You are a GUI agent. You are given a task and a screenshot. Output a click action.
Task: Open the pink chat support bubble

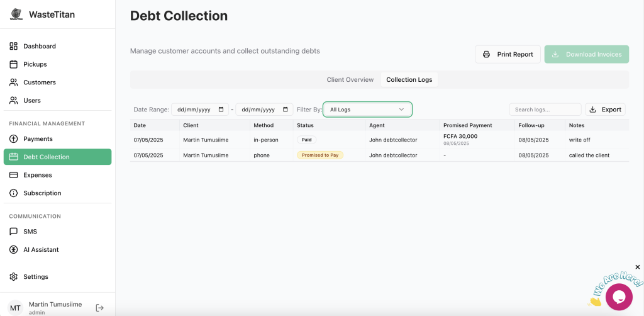[619, 296]
